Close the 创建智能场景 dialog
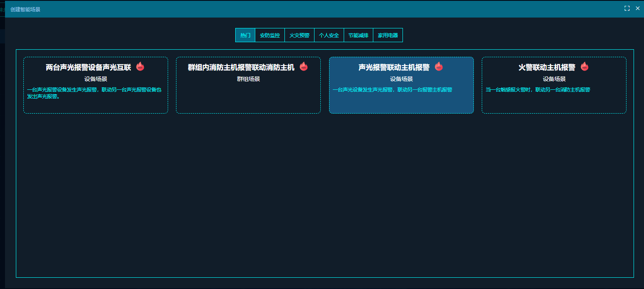 [x=637, y=8]
